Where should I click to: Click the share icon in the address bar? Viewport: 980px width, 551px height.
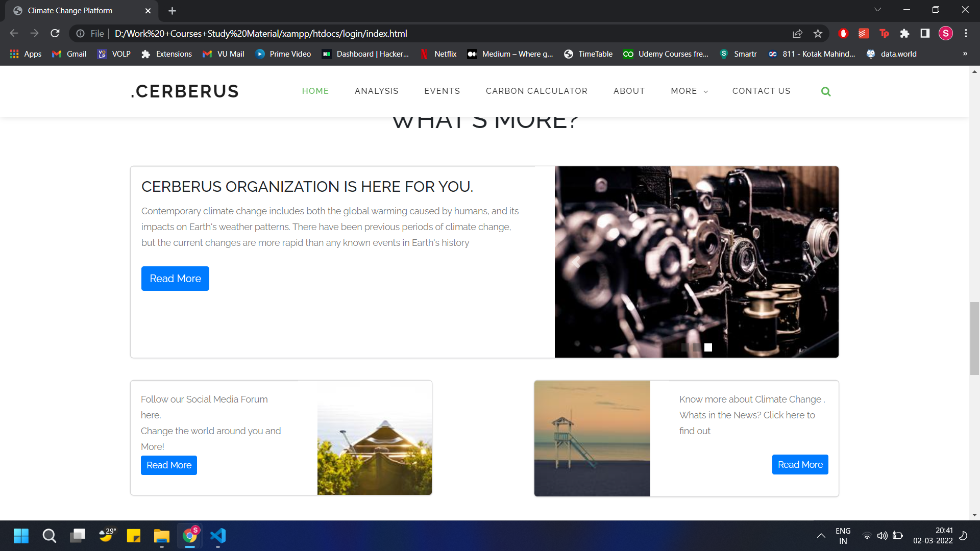(x=797, y=33)
